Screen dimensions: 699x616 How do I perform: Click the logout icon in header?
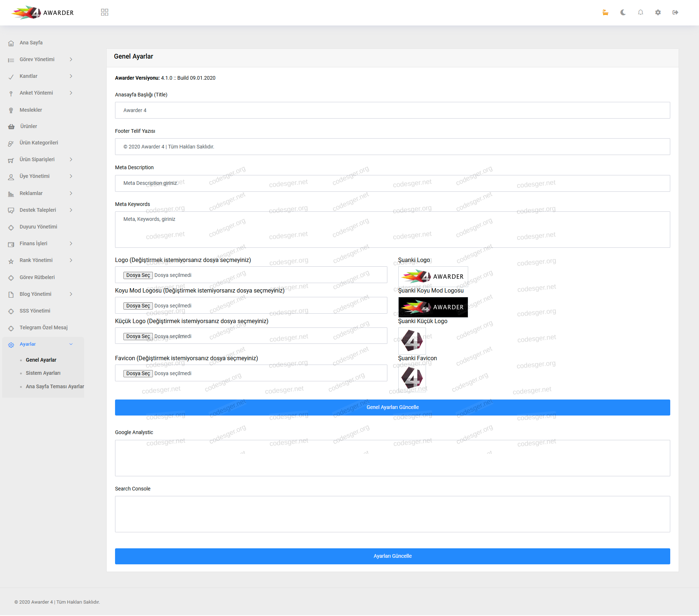pos(675,12)
